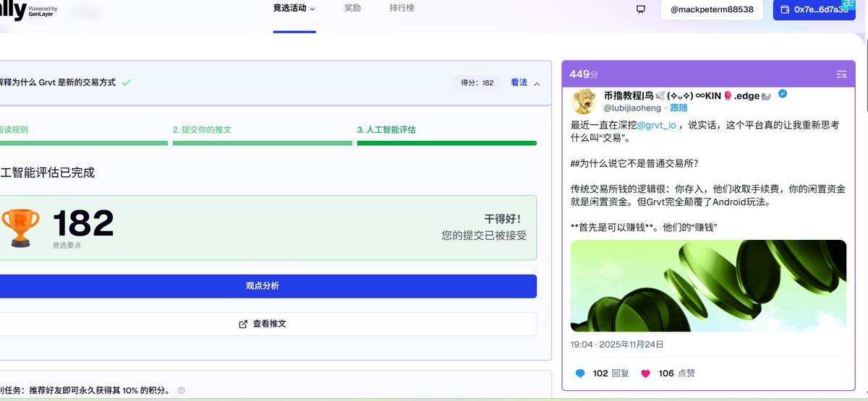Open the 看法 link
Viewport: 868px width, 401px height.
tap(519, 82)
